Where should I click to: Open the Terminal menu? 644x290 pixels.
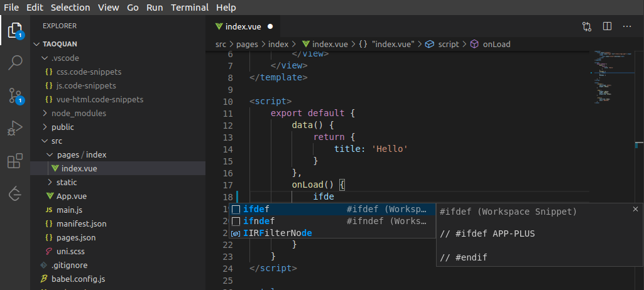click(188, 8)
